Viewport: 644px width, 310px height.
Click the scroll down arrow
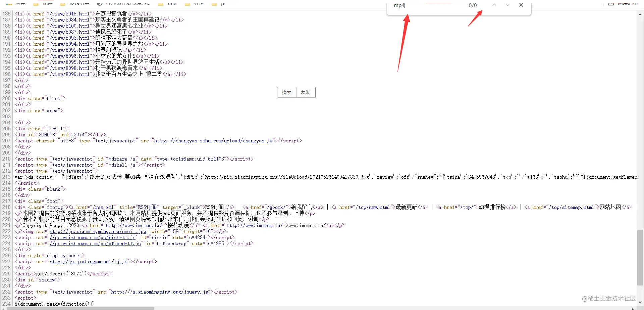tap(640, 302)
